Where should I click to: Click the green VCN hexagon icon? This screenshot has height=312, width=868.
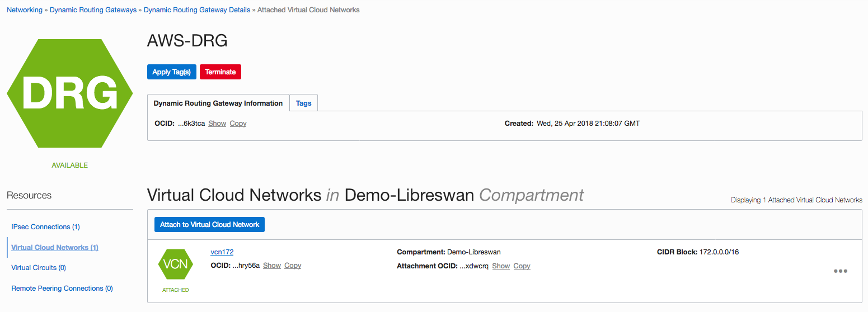(176, 264)
